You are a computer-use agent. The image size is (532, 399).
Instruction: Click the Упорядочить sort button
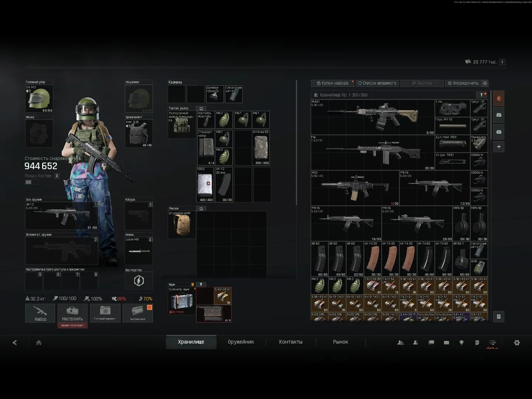coord(463,83)
